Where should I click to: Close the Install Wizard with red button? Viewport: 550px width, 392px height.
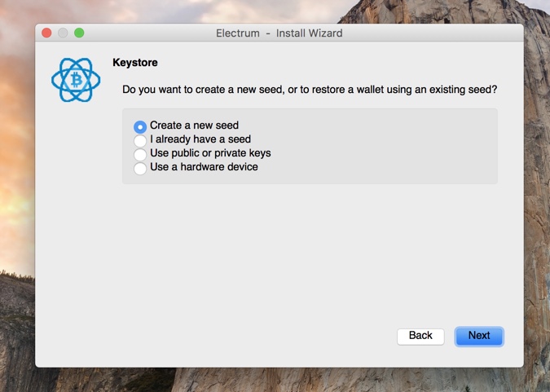[x=46, y=33]
